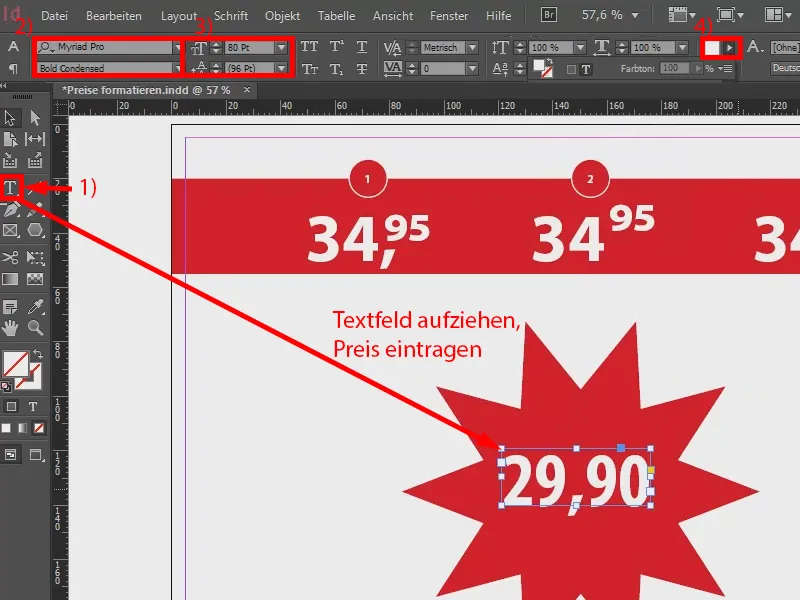Select the Pencil tool
This screenshot has width=800, height=600.
35,209
